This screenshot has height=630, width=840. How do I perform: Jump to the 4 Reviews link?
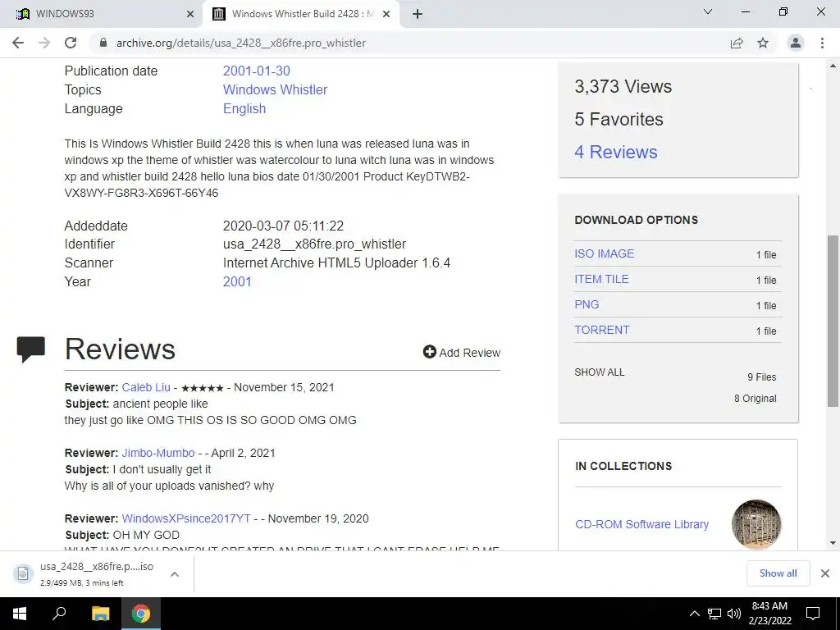(x=615, y=152)
